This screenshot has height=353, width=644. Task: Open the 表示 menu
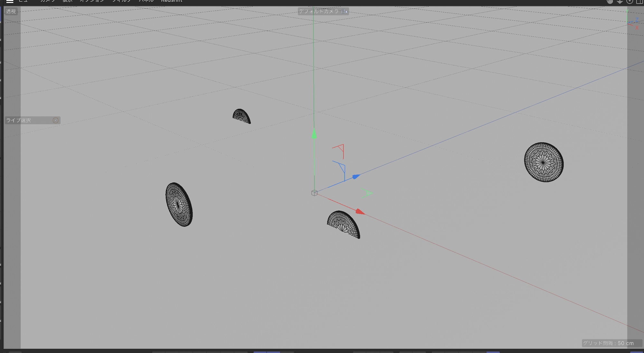pyautogui.click(x=68, y=1)
